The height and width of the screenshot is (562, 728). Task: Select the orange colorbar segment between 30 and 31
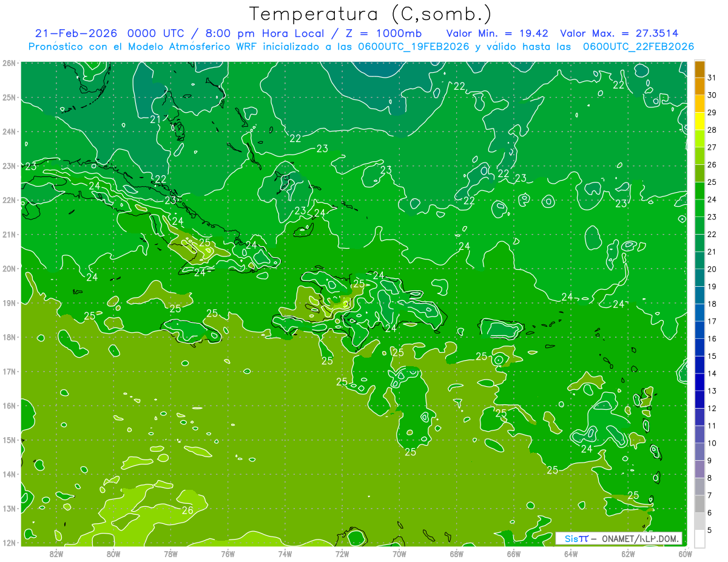pyautogui.click(x=699, y=87)
